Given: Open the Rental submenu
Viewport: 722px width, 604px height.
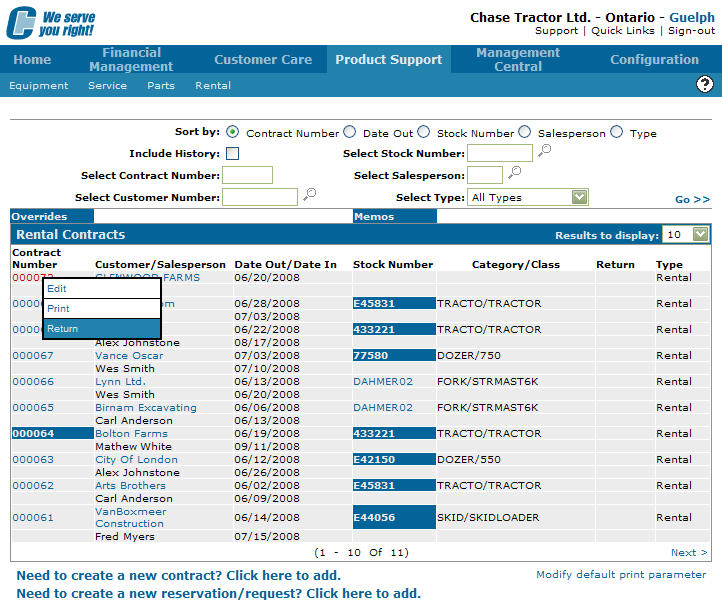Looking at the screenshot, I should point(213,86).
